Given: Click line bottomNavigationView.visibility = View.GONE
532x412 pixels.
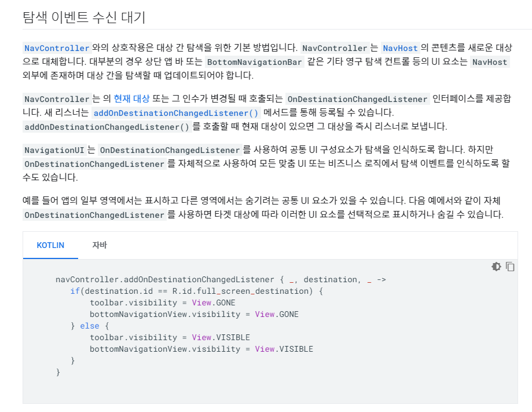Looking at the screenshot, I should click(194, 314).
